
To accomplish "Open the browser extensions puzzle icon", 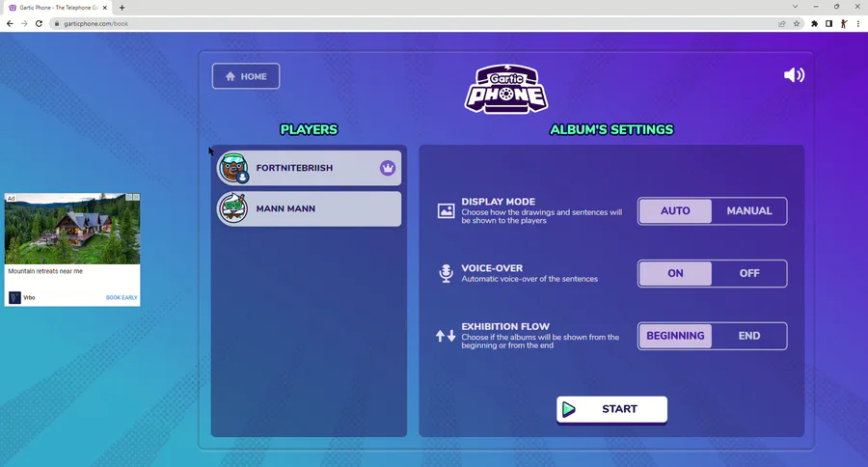I will (814, 24).
